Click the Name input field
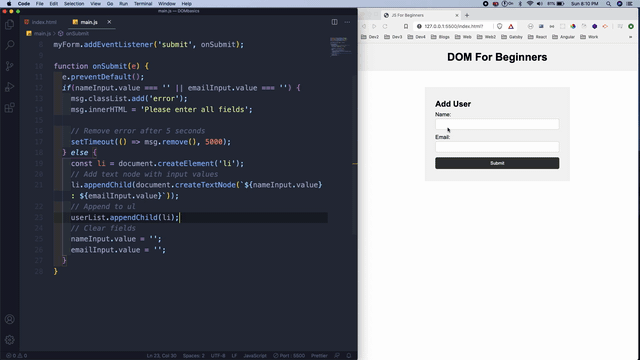The image size is (640, 360). pos(497,124)
